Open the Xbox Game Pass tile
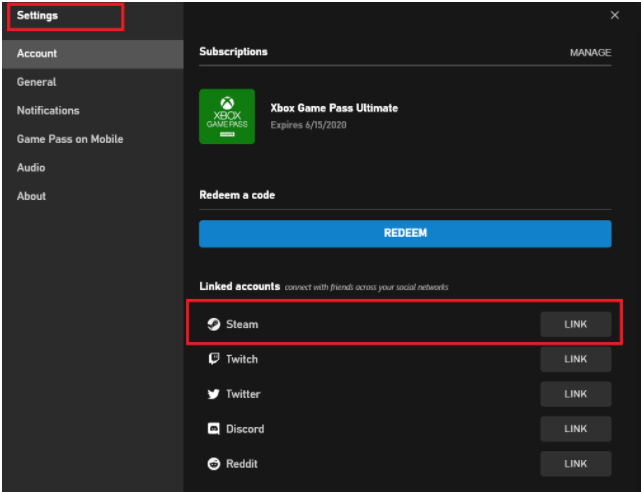 [x=227, y=116]
